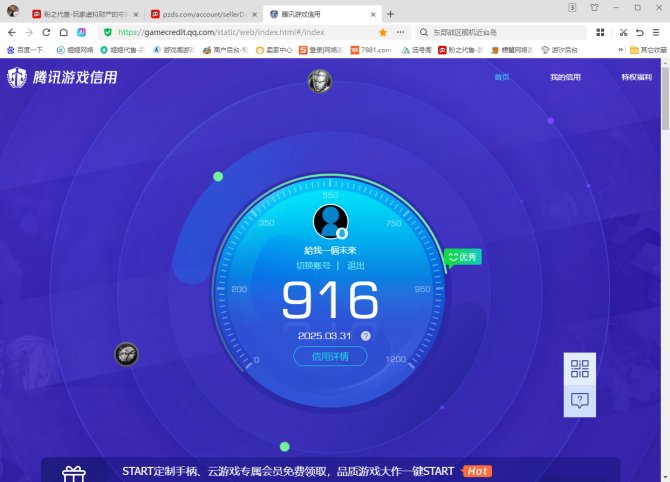Reload the current page
The image size is (670, 482).
(46, 32)
